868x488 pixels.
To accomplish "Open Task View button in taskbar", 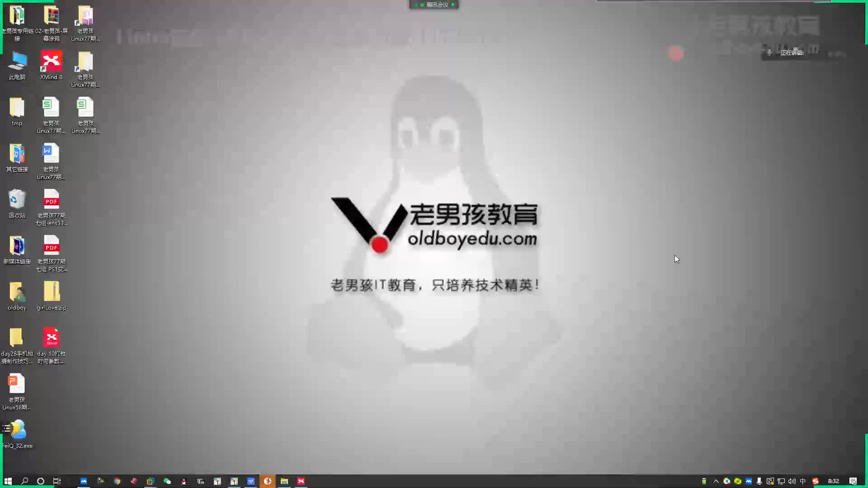I will coord(57,481).
